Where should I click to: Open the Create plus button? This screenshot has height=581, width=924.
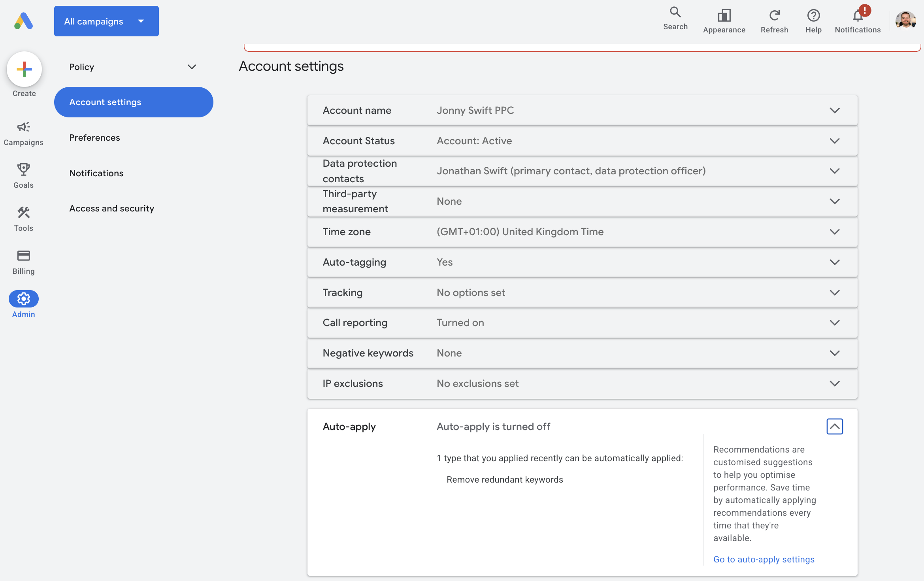point(24,70)
